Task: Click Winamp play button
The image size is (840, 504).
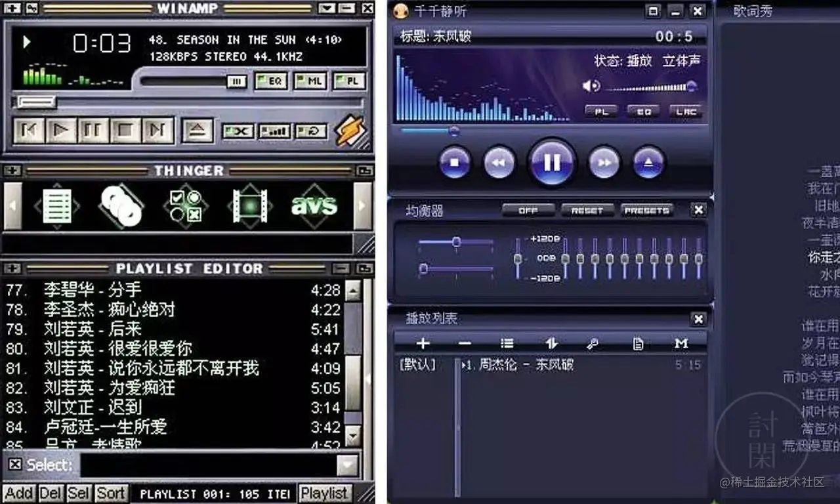Action: [x=61, y=131]
